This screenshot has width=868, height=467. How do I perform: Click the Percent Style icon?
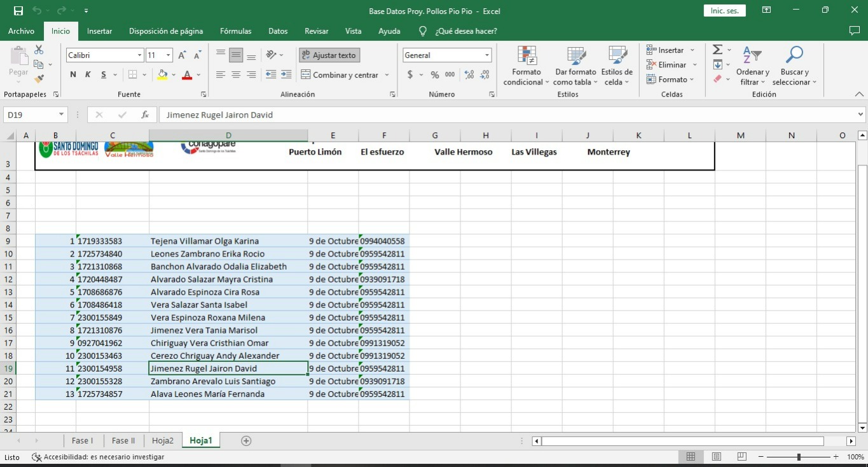435,75
